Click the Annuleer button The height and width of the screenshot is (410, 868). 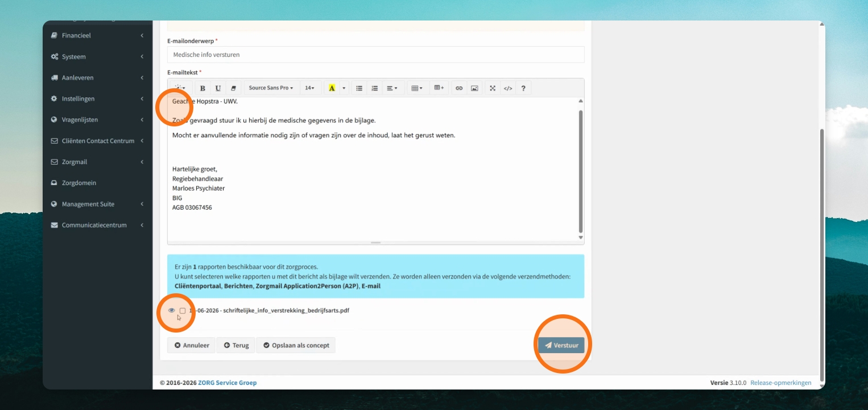[192, 345]
